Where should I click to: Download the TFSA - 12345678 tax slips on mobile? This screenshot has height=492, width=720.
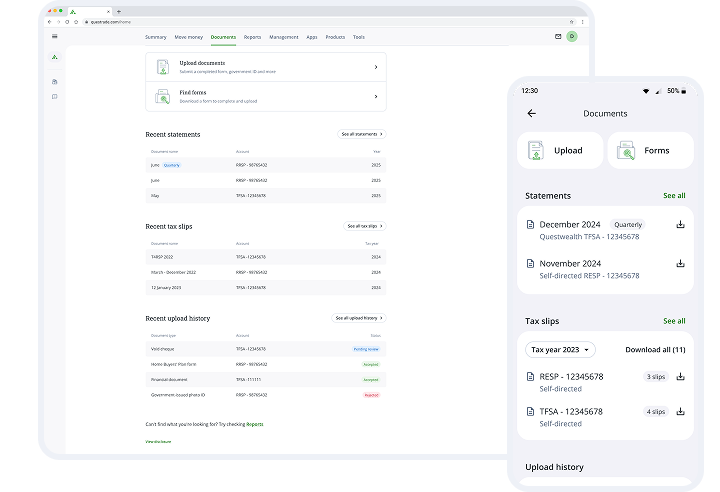681,411
